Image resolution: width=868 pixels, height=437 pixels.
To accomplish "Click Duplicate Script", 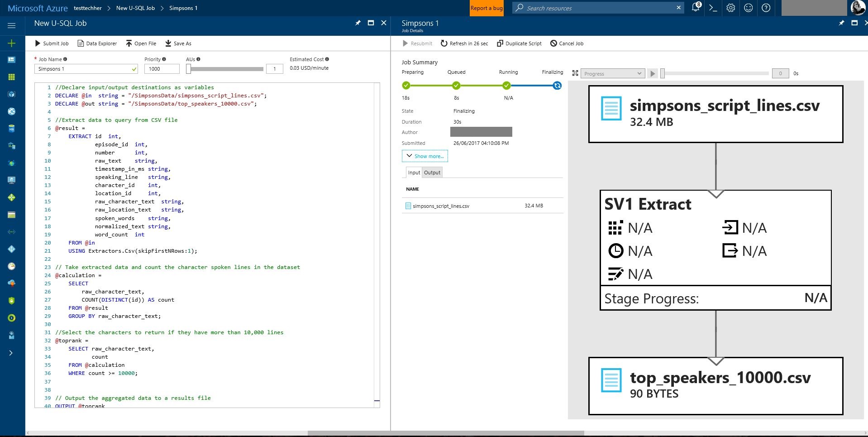I will (519, 43).
